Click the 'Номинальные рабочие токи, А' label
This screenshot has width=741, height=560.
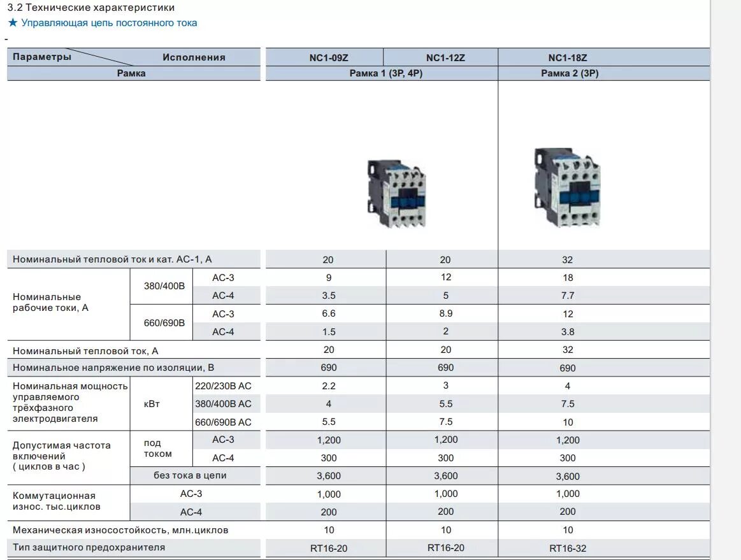[x=50, y=303]
